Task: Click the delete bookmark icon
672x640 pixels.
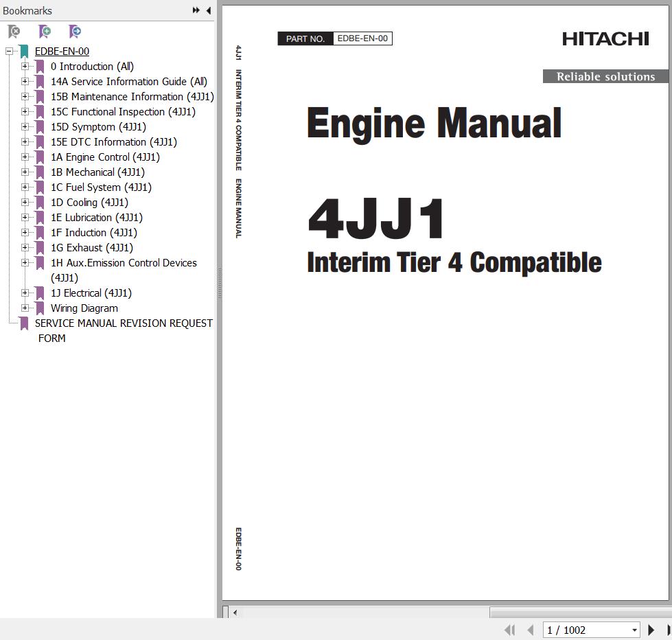Action: click(14, 32)
